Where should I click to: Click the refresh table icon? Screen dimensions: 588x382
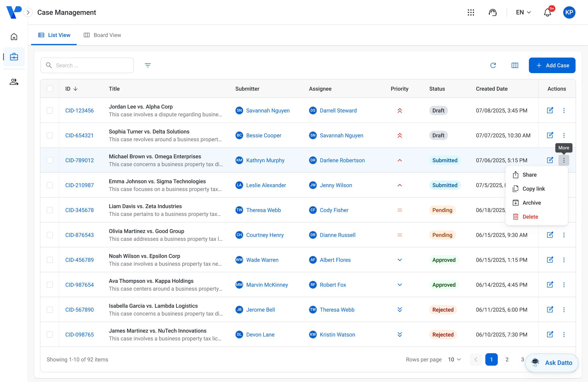click(x=493, y=65)
